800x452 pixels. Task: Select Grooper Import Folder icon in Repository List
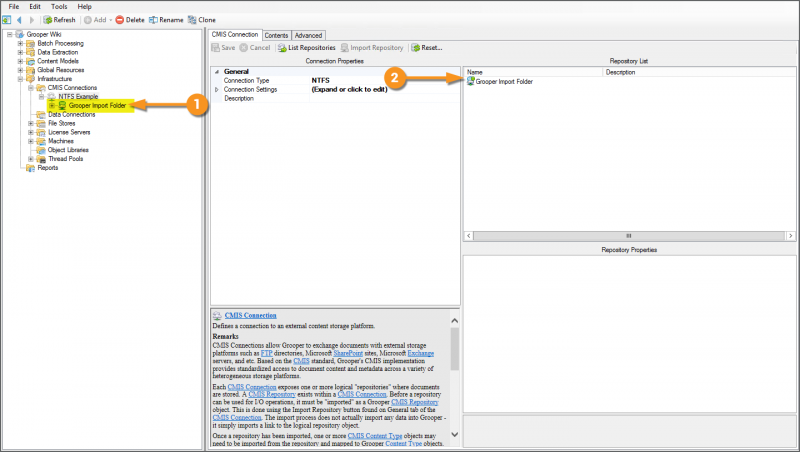click(471, 81)
